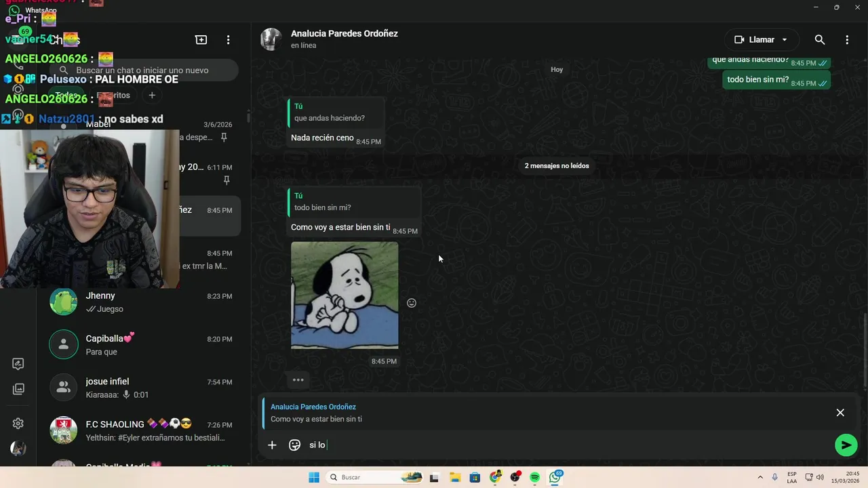Expand the Llamar dropdown arrow

[785, 40]
